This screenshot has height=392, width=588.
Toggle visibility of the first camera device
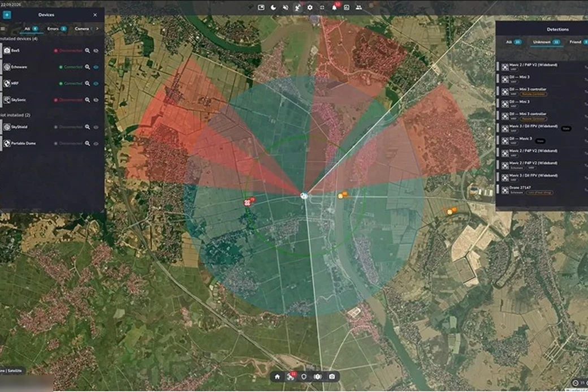[96, 51]
